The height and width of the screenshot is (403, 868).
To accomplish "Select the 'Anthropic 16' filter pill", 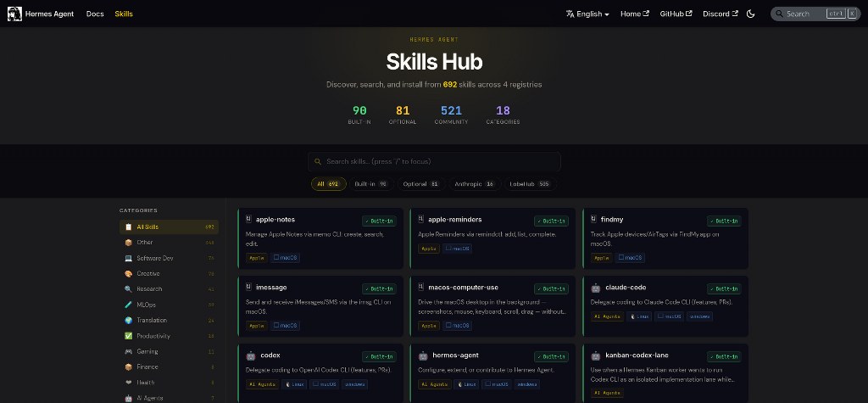I will [475, 184].
